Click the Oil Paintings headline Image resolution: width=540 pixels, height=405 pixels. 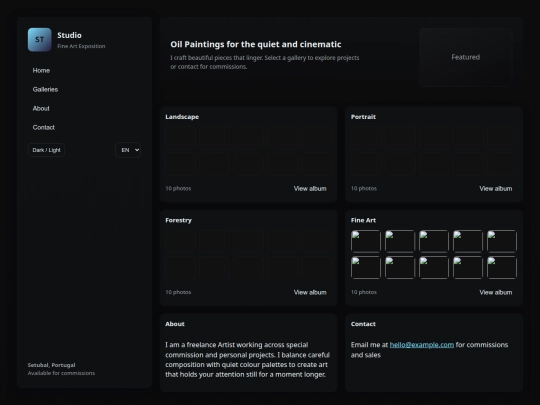[256, 44]
